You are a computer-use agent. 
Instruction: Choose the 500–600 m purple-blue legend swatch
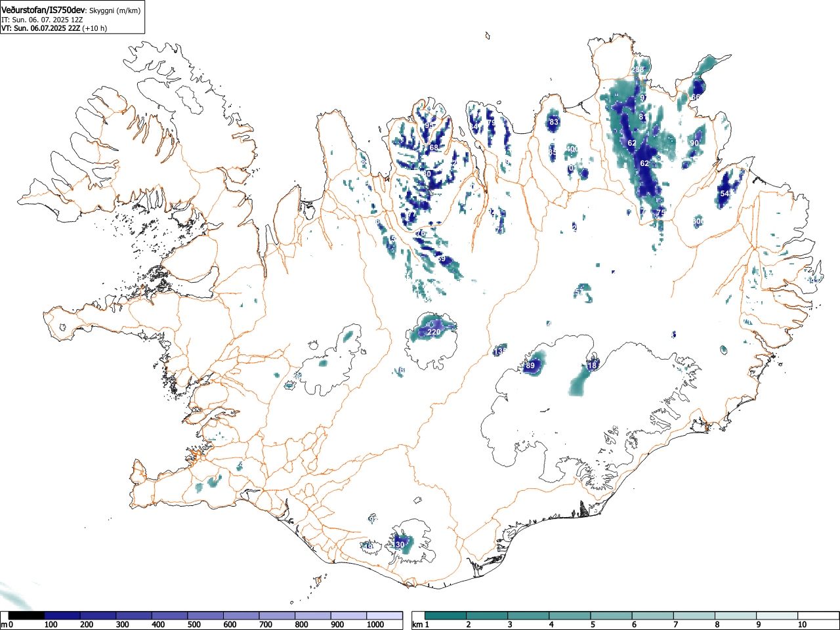tap(205, 616)
